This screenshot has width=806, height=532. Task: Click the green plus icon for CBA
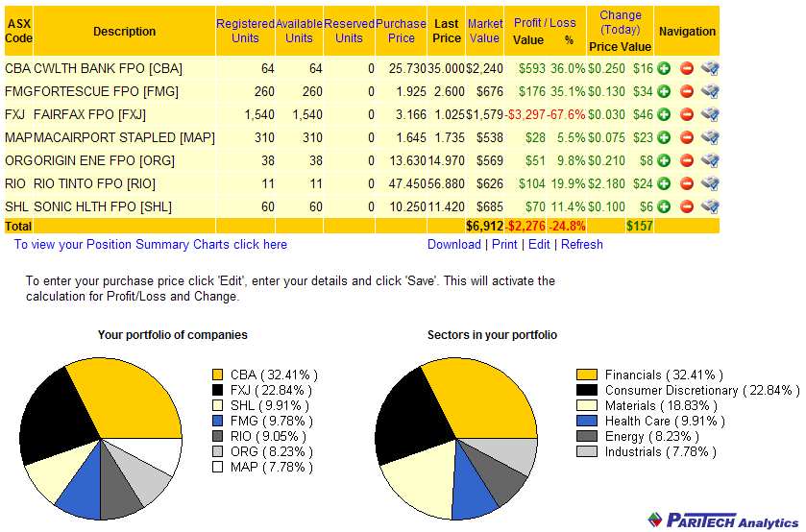[x=664, y=68]
